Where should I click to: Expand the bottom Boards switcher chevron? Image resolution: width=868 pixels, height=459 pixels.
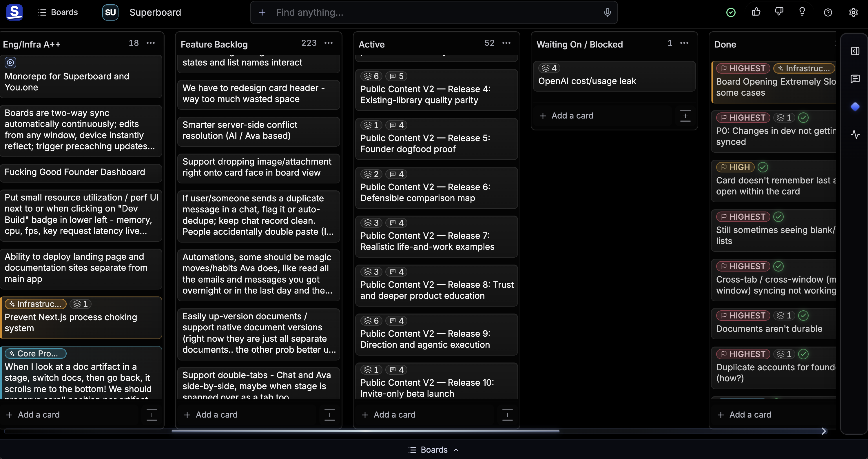(456, 450)
